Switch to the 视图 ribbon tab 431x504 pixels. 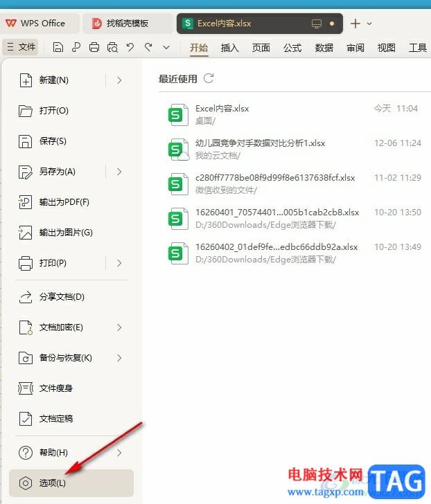point(386,48)
